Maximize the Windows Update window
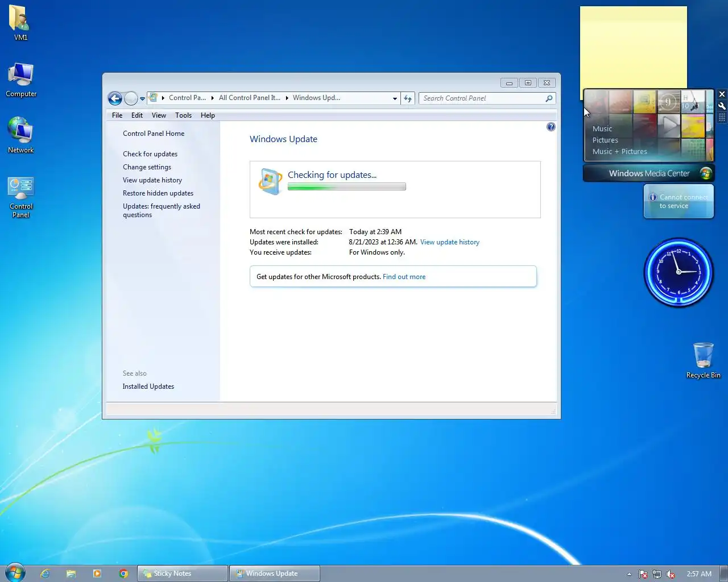728x582 pixels. (528, 83)
